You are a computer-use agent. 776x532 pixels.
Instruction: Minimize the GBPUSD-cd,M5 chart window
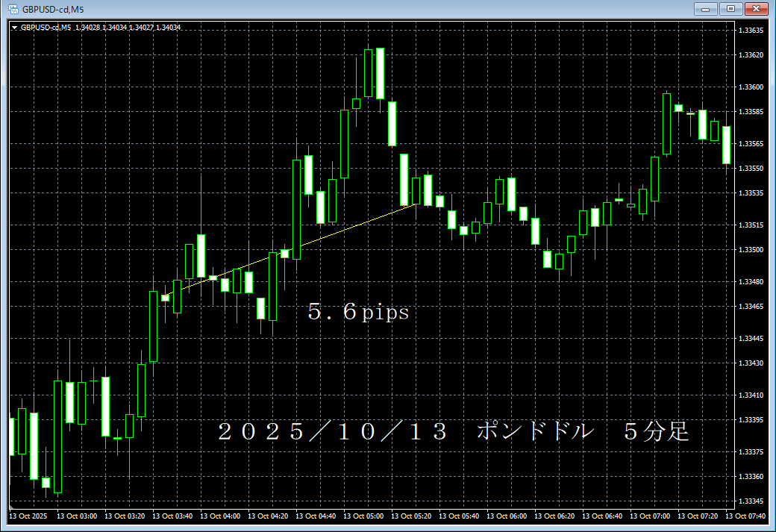pyautogui.click(x=705, y=9)
